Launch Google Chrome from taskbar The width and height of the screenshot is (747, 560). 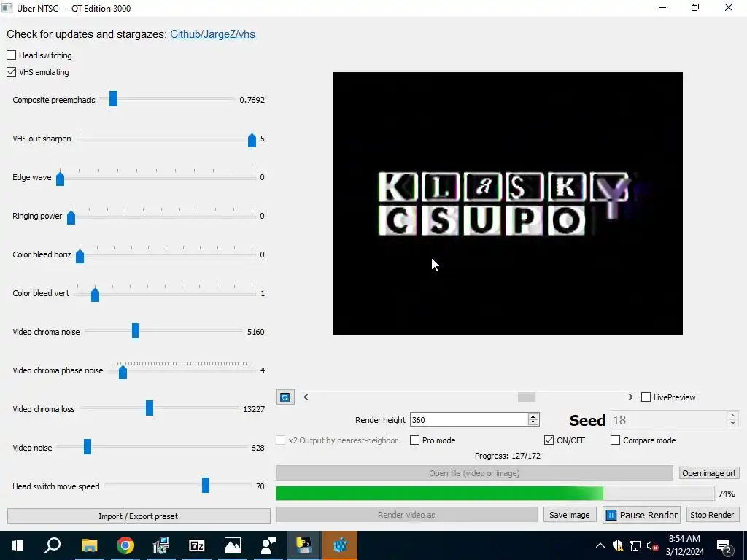(x=125, y=545)
